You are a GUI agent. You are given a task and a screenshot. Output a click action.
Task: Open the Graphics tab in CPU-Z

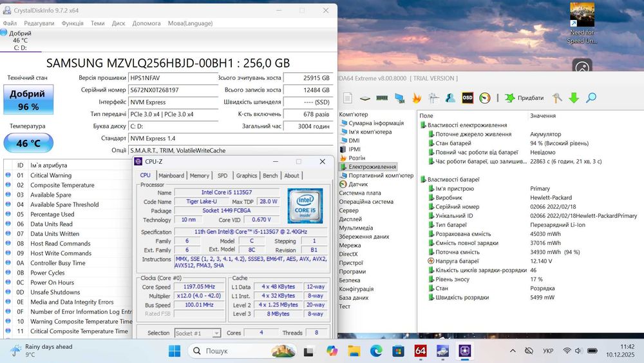247,175
